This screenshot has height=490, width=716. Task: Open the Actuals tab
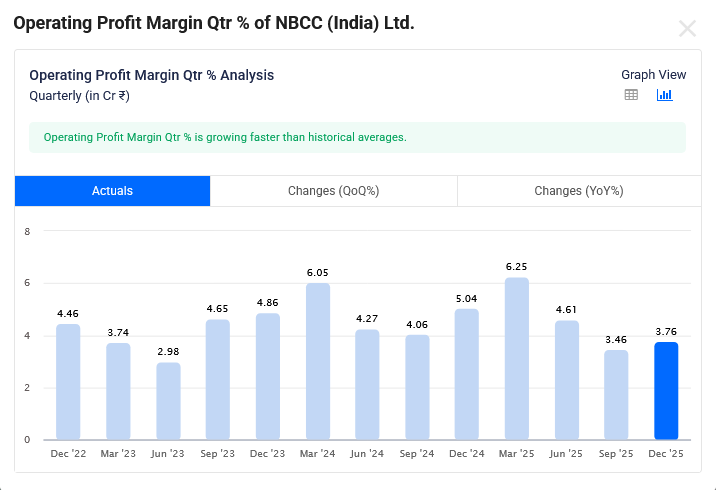pyautogui.click(x=112, y=191)
